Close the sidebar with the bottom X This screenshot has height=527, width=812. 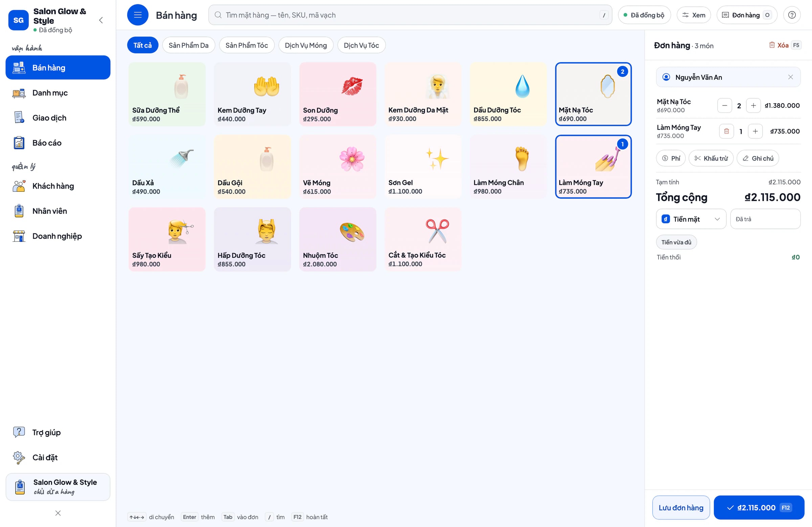coord(58,513)
